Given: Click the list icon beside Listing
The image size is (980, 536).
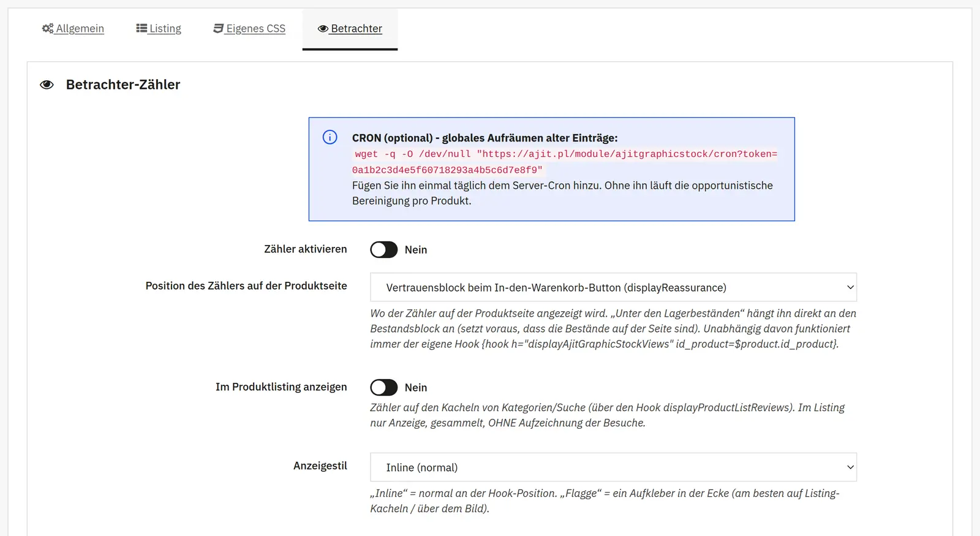Looking at the screenshot, I should 141,28.
